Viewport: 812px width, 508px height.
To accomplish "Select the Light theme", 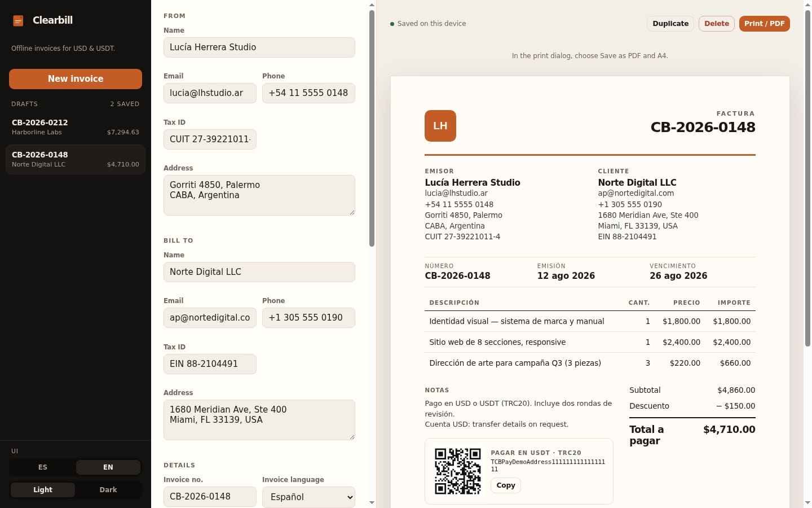I will [x=43, y=490].
